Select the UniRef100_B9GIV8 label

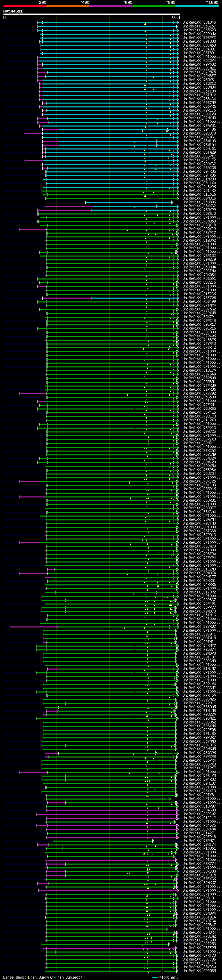pos(199,114)
